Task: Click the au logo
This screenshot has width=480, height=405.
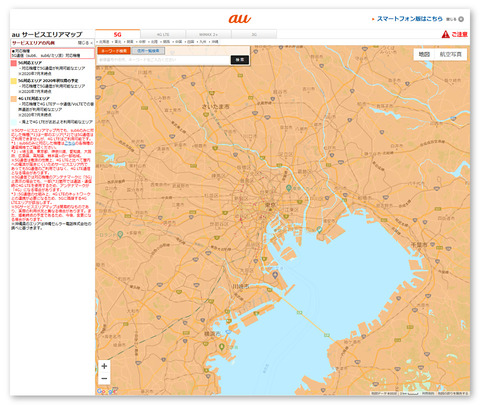Action: click(x=240, y=19)
